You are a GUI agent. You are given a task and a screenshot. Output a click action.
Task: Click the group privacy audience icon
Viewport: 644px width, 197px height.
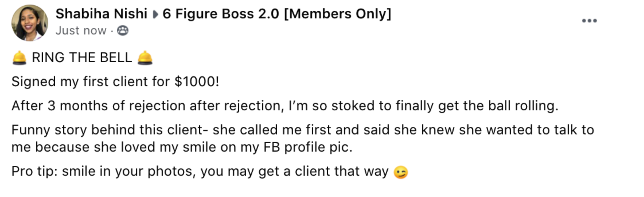[123, 30]
